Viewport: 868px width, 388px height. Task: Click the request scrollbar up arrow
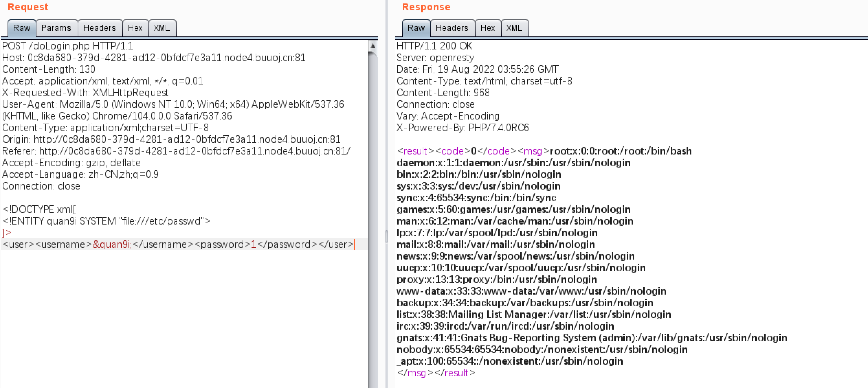[x=373, y=46]
